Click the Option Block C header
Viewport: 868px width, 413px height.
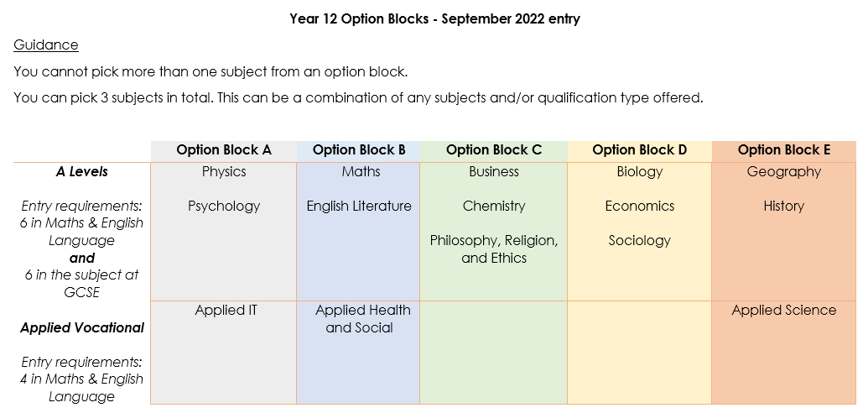(x=494, y=150)
